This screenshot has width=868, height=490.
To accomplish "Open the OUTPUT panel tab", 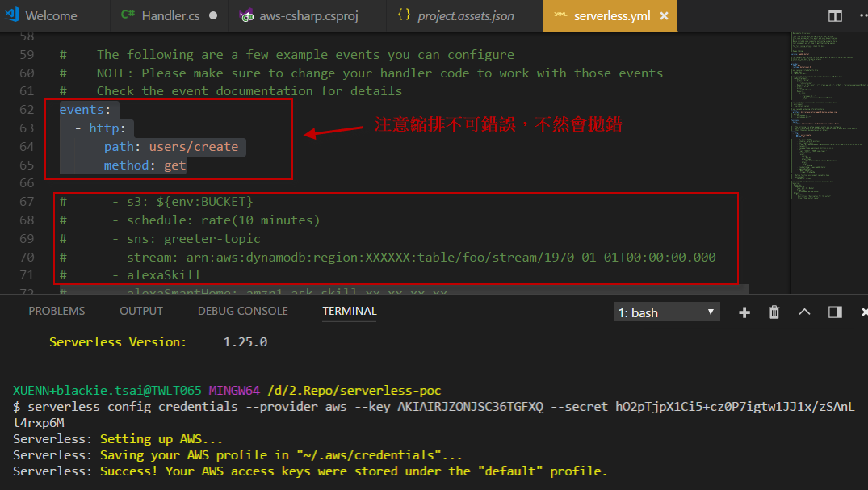I will 141,311.
